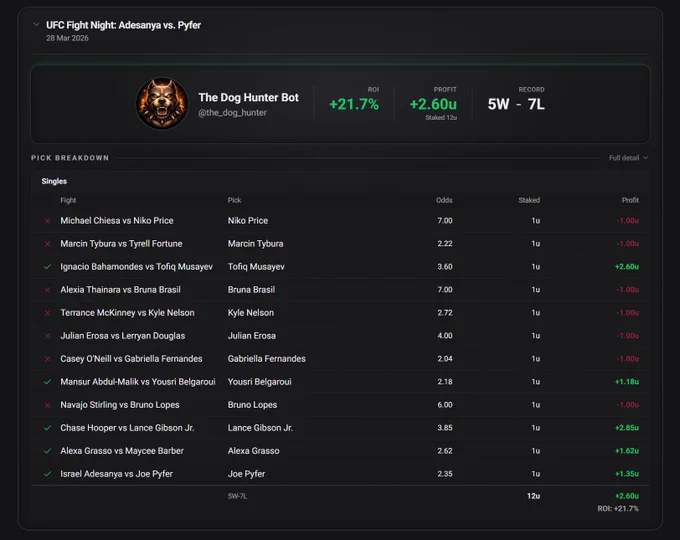Click the loss X icon for Stirling vs Lopes
680x540 pixels.
coord(48,405)
